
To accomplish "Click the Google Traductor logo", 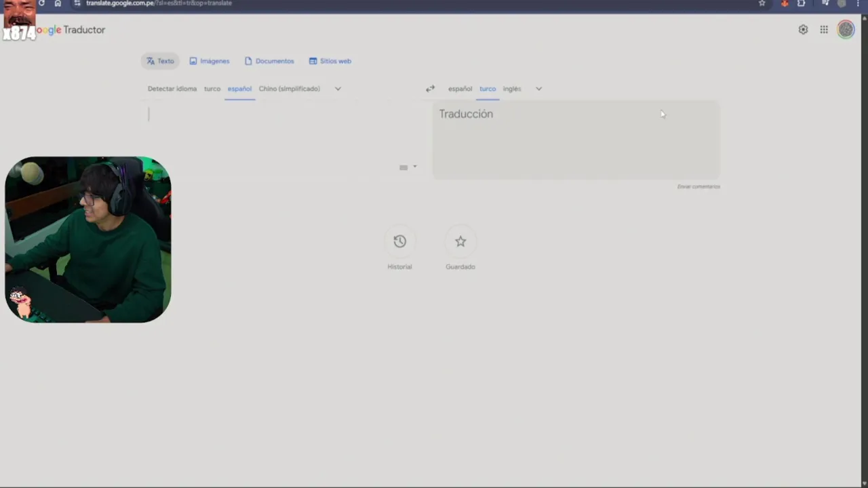I will pyautogui.click(x=71, y=30).
